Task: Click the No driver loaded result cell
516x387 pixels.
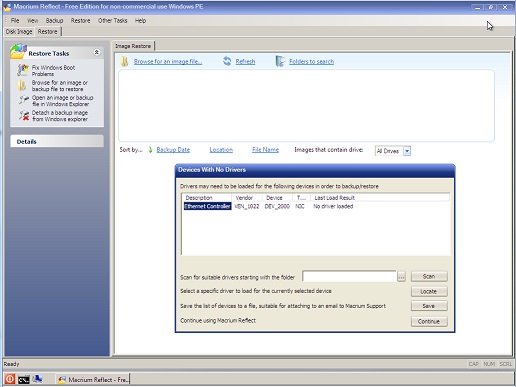Action: [x=333, y=206]
